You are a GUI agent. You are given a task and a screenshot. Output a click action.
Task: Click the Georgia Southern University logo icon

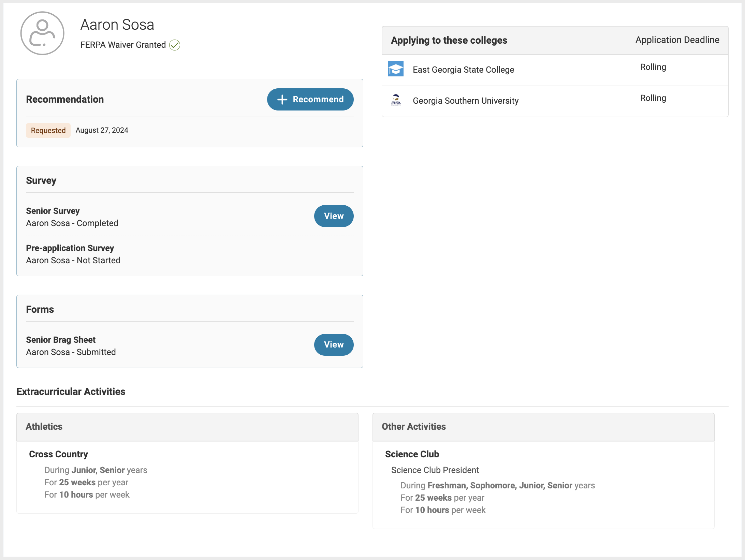coord(396,100)
